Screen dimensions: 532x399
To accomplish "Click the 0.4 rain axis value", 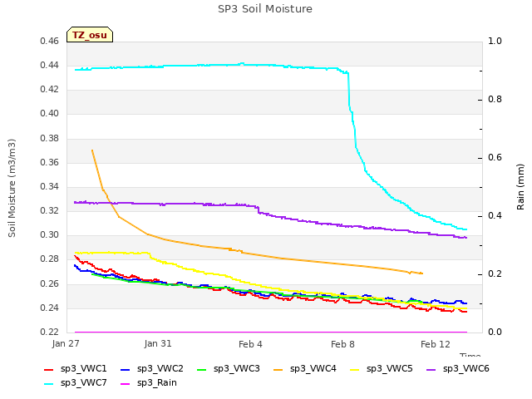I will click(495, 216).
